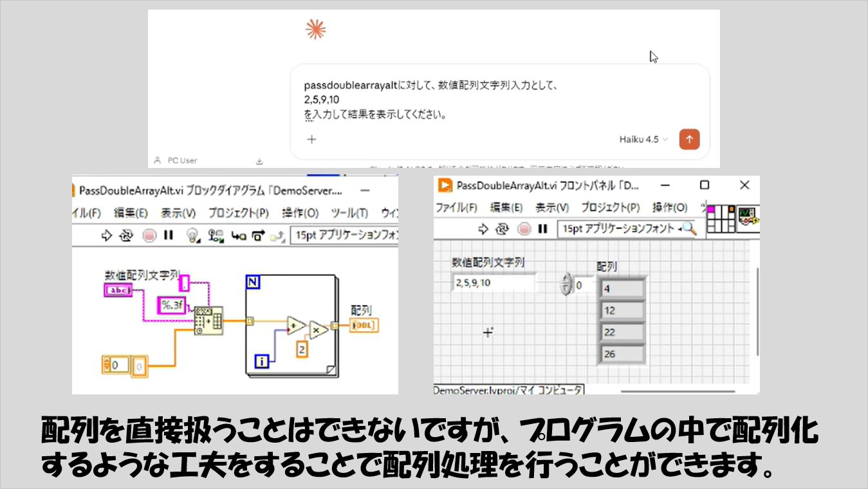Image resolution: width=868 pixels, height=489 pixels.
Task: Click the Run arrow in front panel toolbar
Action: pyautogui.click(x=484, y=228)
